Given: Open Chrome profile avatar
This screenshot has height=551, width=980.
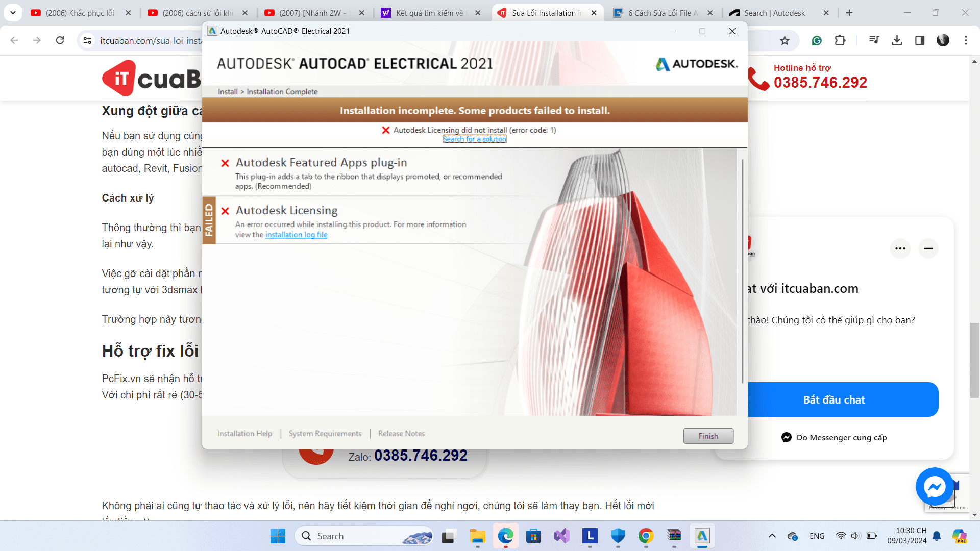Looking at the screenshot, I should point(943,40).
